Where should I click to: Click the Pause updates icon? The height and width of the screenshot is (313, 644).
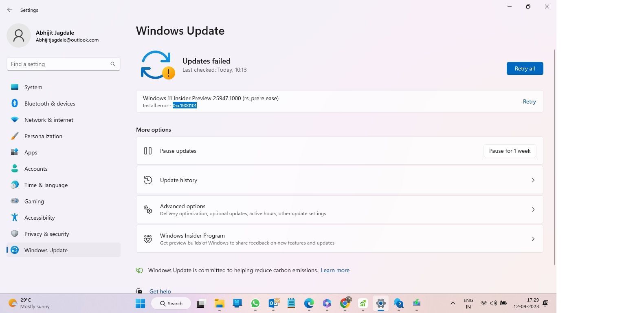tap(148, 151)
